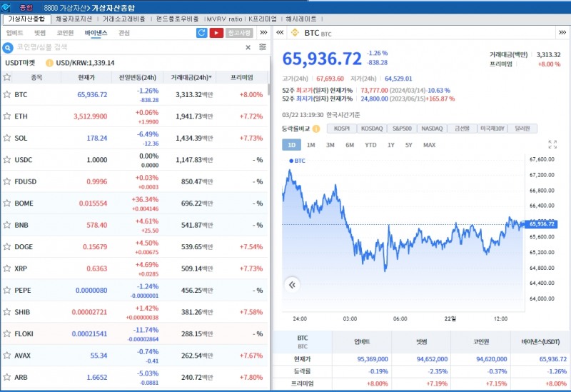Compare with NASDAQ button
This screenshot has width=571, height=392.
[x=432, y=129]
